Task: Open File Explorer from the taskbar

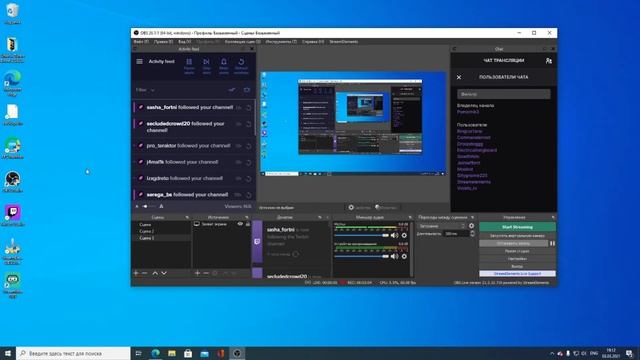Action: tap(172, 353)
